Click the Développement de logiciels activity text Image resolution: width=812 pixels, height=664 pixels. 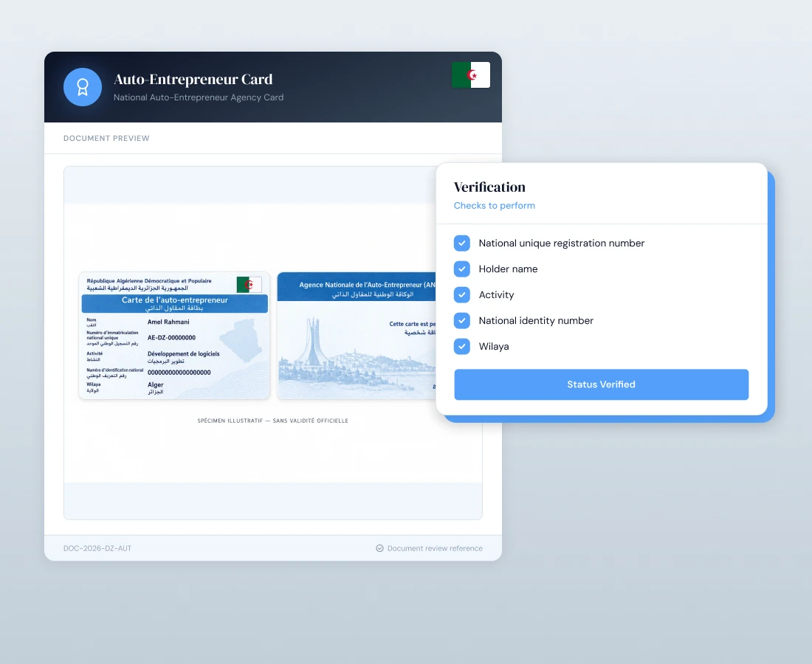(x=183, y=354)
